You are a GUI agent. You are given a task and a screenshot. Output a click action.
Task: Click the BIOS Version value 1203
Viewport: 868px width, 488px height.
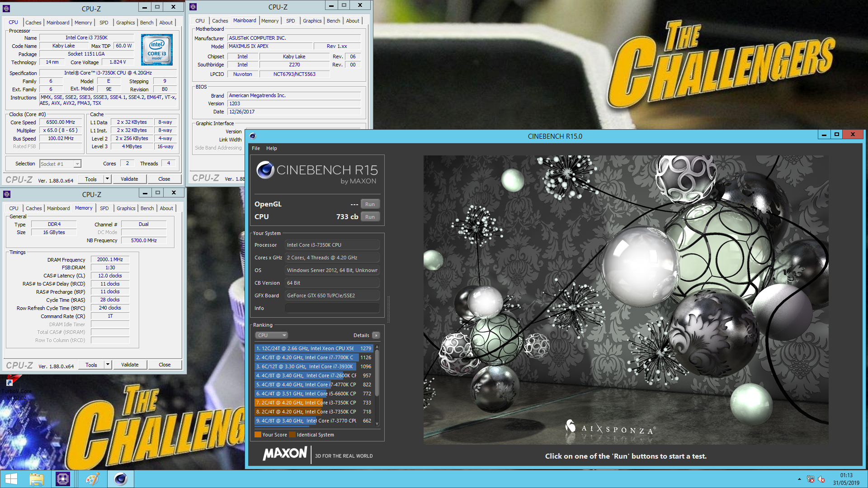pos(294,103)
